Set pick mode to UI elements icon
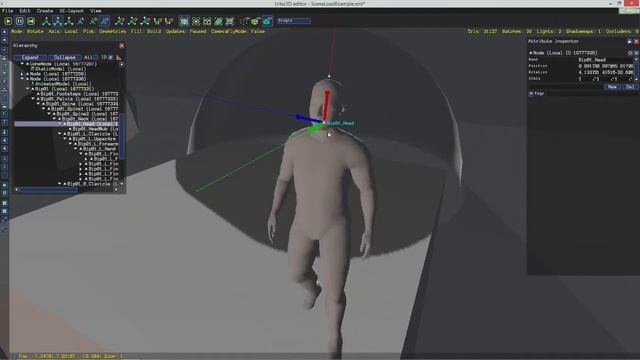 point(230,21)
